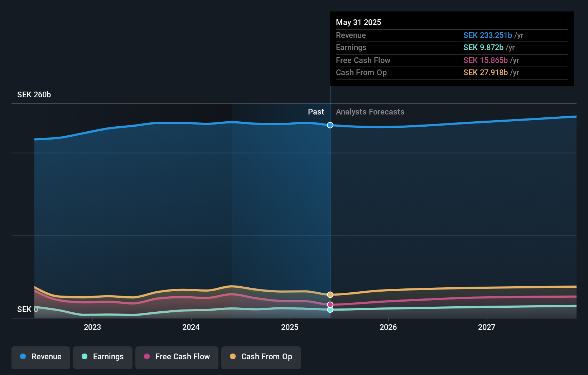Toggle the Free Cash Flow series visibility

[177, 356]
